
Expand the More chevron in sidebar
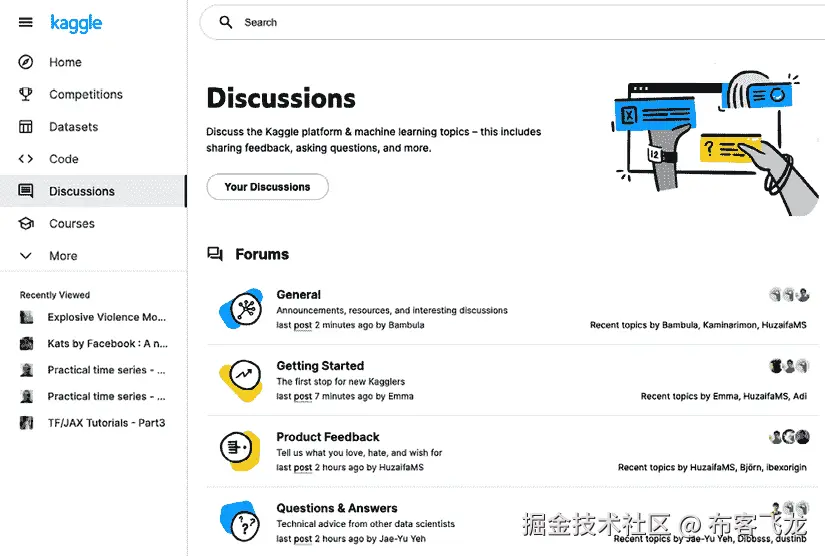point(26,256)
